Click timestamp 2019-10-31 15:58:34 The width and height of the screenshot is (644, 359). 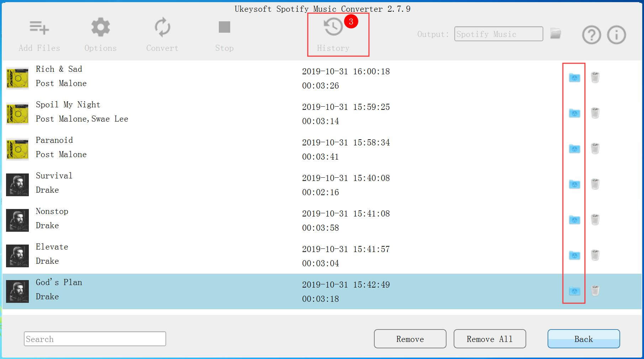(x=346, y=143)
